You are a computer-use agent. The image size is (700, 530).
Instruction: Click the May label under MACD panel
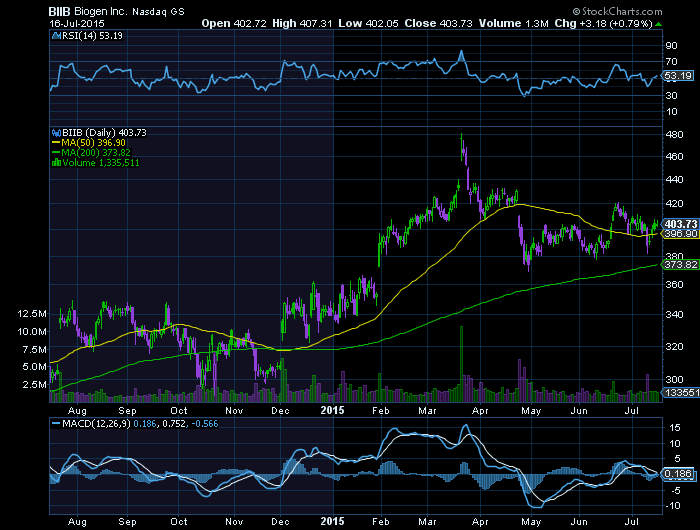(x=531, y=522)
